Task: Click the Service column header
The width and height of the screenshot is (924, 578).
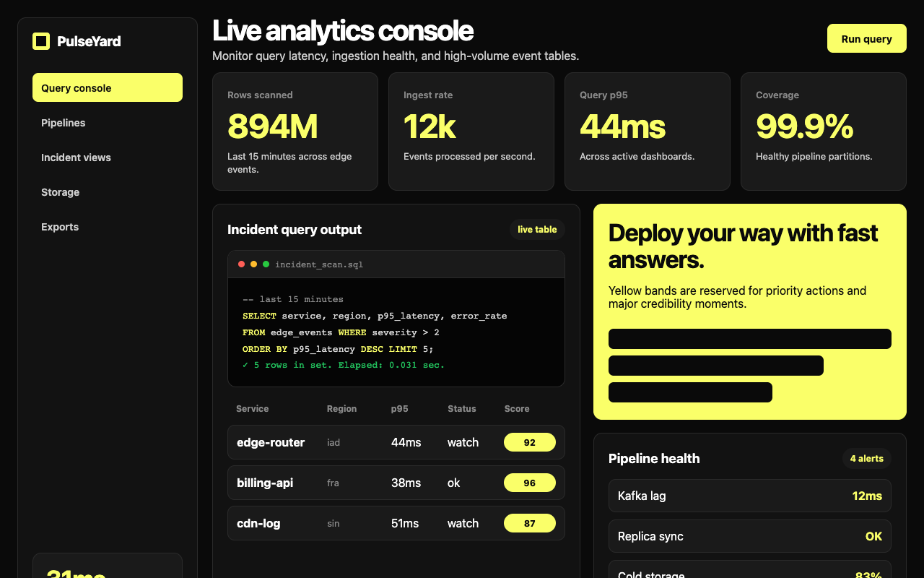Action: [x=253, y=409]
